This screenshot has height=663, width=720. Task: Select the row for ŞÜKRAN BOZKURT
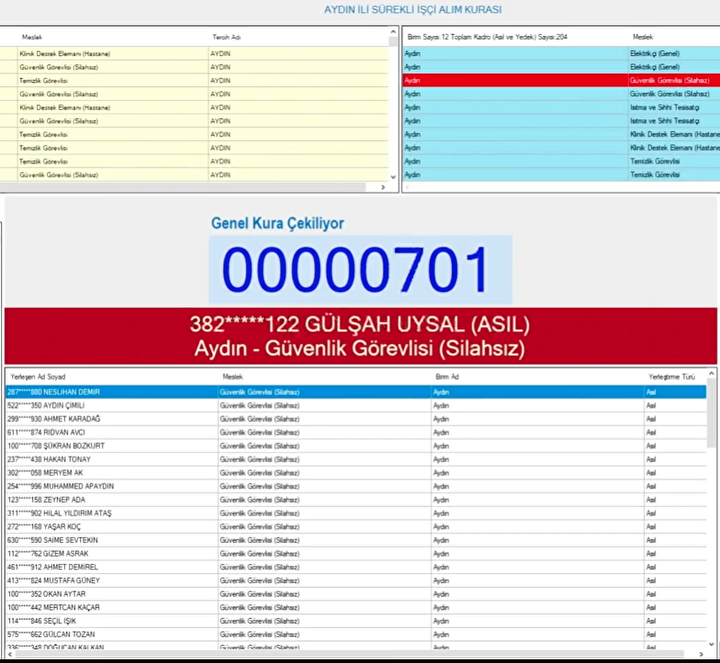(x=356, y=446)
